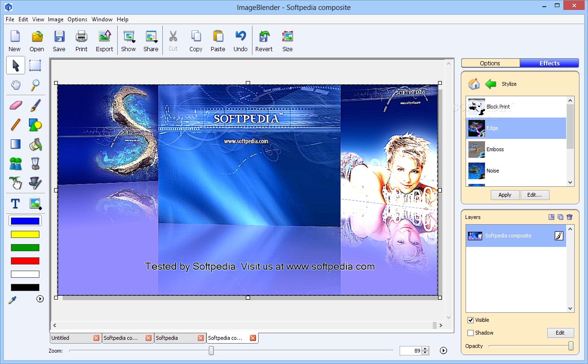The width and height of the screenshot is (588, 364).
Task: Select the shapes tool
Action: click(x=35, y=125)
